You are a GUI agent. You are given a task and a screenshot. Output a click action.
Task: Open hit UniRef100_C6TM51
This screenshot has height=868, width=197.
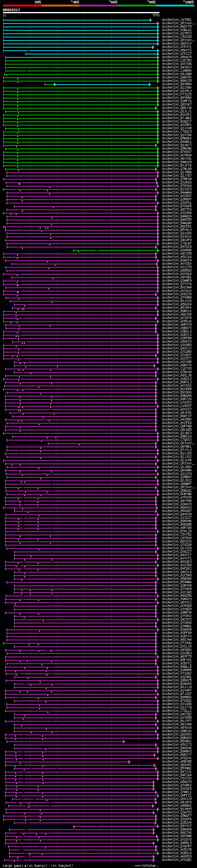coord(177,20)
